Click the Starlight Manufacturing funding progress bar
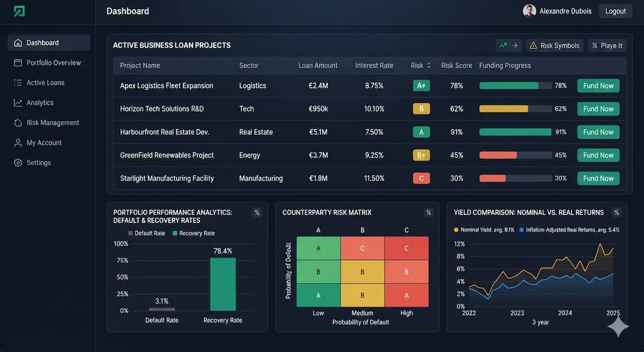Viewport: 644px width, 352px height. click(x=515, y=178)
